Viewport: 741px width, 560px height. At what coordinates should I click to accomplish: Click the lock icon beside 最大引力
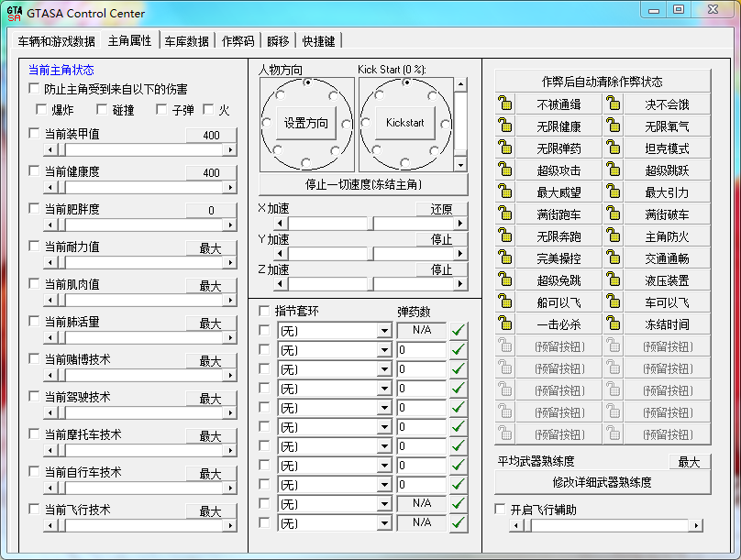(x=613, y=192)
